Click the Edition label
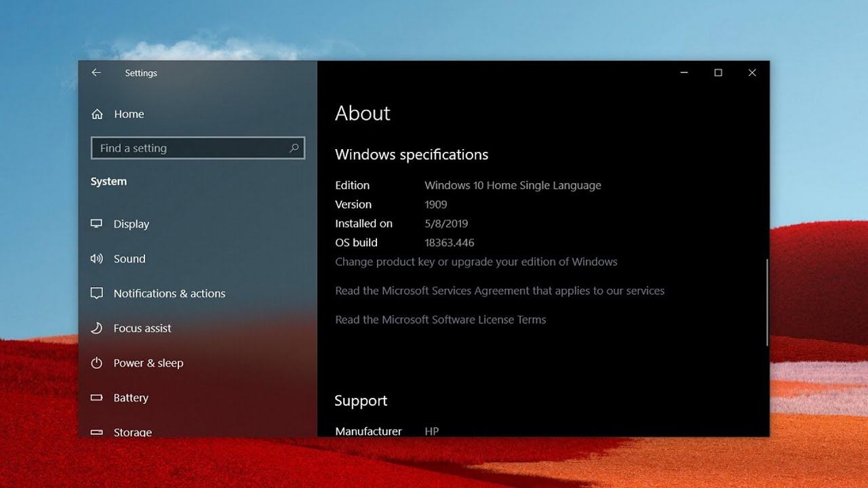 pyautogui.click(x=353, y=185)
